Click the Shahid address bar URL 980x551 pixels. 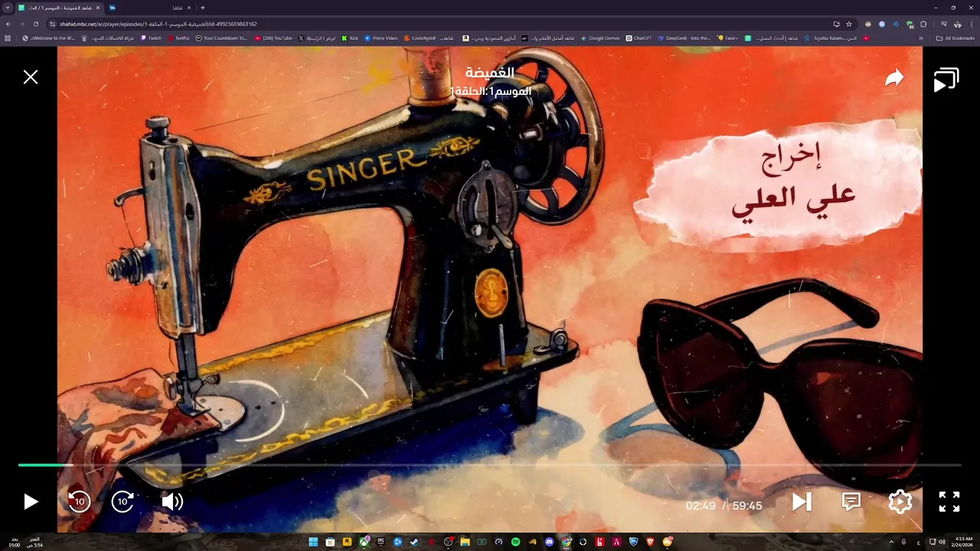pos(158,24)
